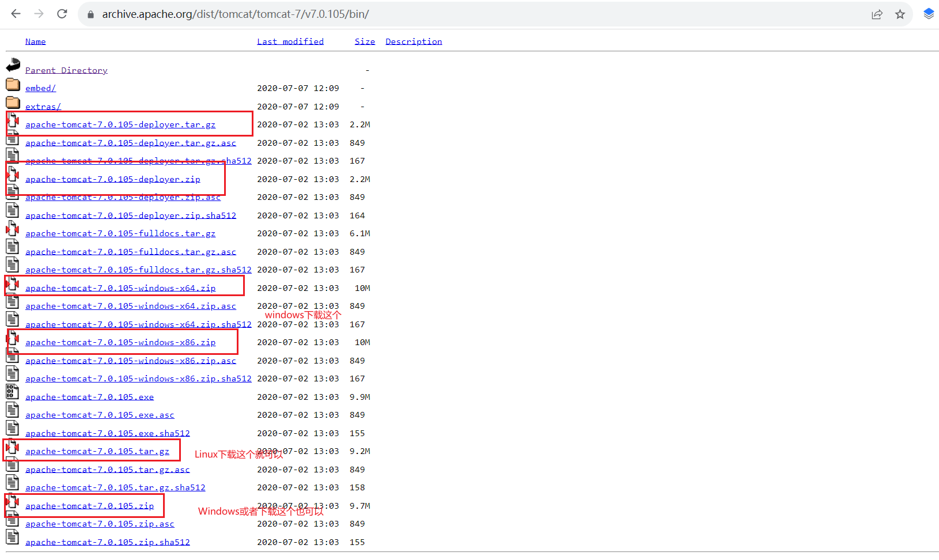Click the 9.9M size of the exe
This screenshot has width=939, height=560.
pos(360,397)
